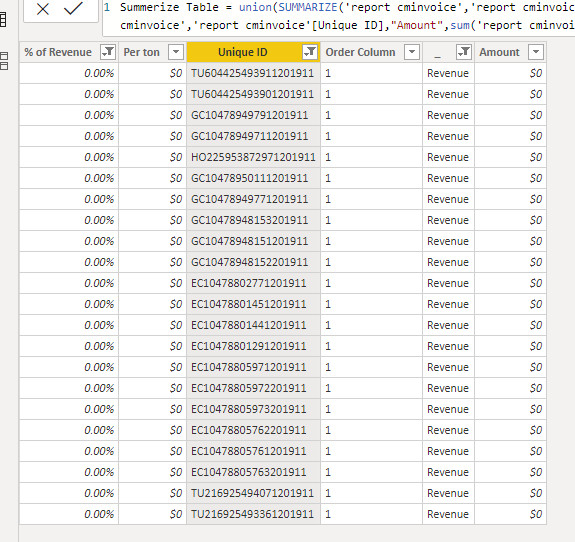Click cell EC10478805973201911

(253, 409)
